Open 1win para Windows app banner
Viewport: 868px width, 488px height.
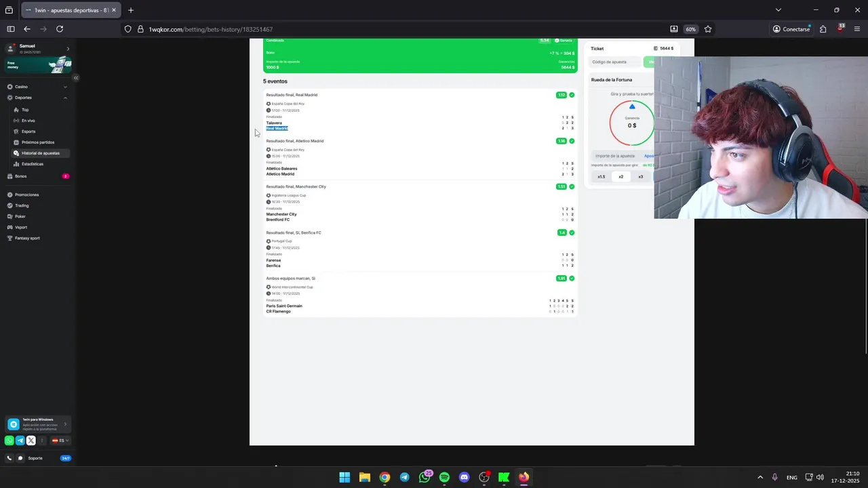pos(38,424)
